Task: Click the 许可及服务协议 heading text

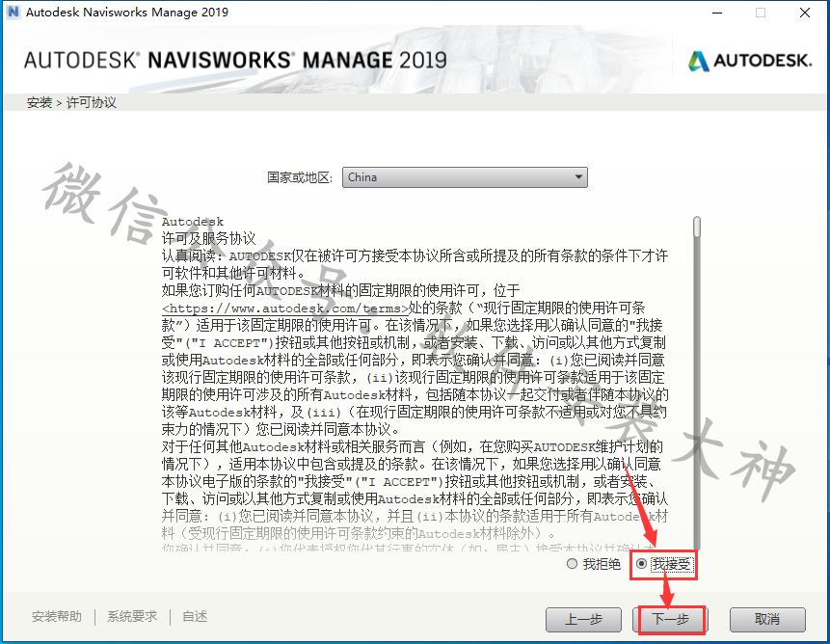Action: (208, 239)
